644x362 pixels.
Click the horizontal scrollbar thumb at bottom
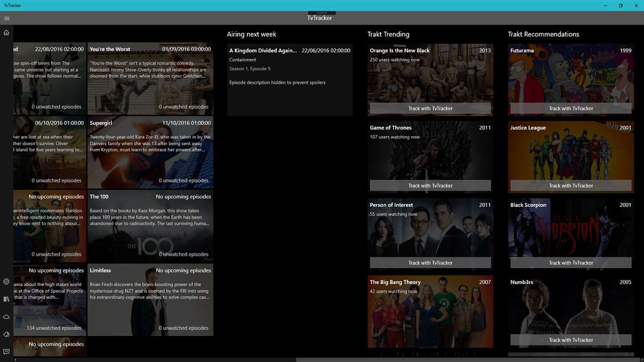467,359
